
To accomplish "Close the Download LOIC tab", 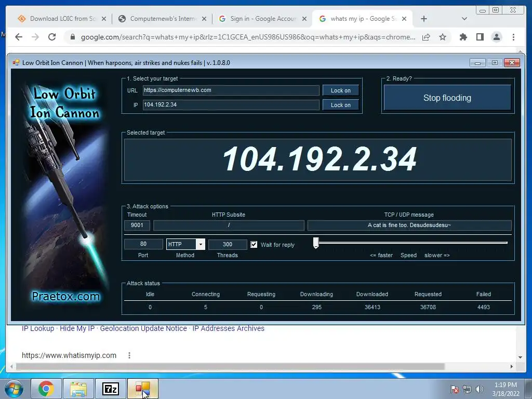I will pyautogui.click(x=104, y=19).
